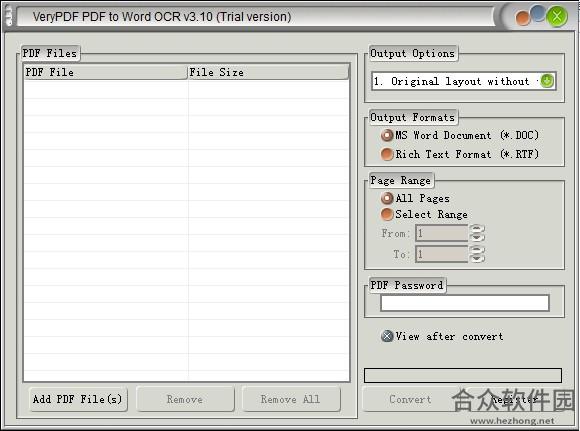Viewport: 580px width, 431px height.
Task: Click the Convert button
Action: pyautogui.click(x=410, y=399)
